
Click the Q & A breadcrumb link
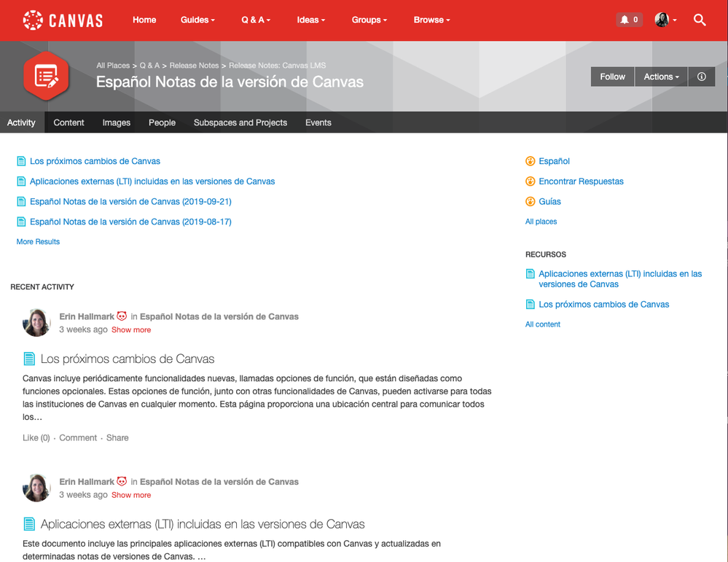pyautogui.click(x=149, y=65)
